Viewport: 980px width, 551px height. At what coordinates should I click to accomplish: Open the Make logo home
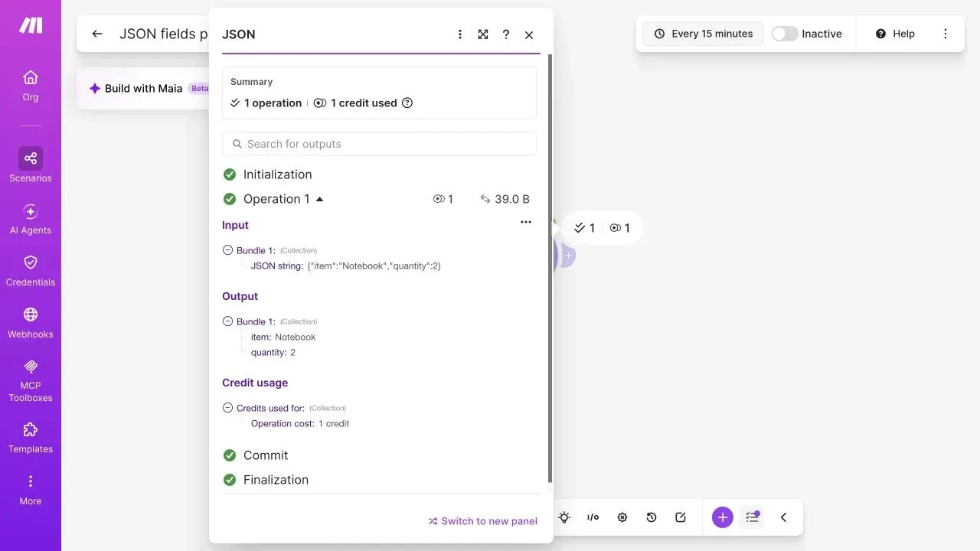(31, 25)
